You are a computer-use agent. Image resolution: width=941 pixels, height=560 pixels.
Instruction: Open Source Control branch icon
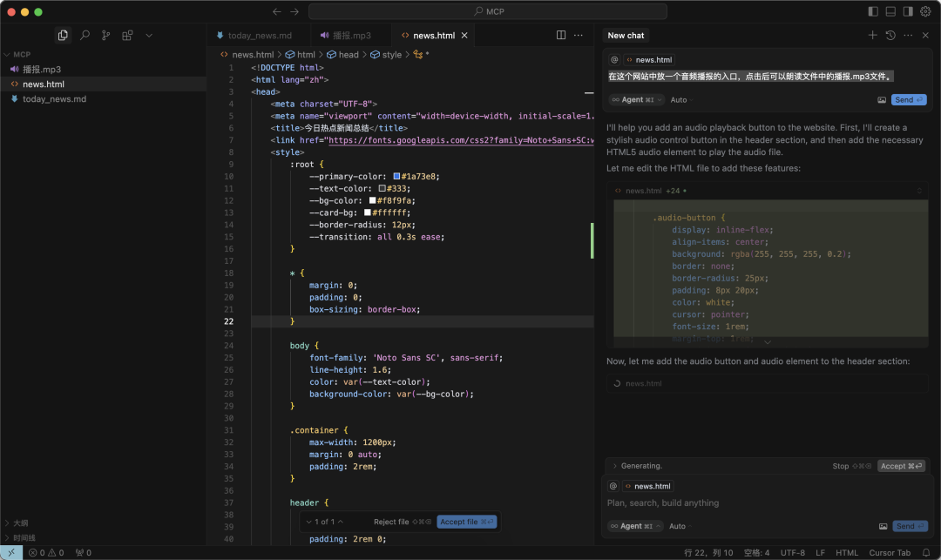[x=106, y=36]
